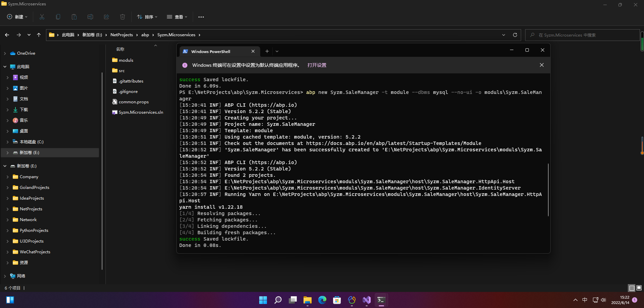
Task: Click 此电脑 in address breadcrumb
Action: (x=68, y=35)
